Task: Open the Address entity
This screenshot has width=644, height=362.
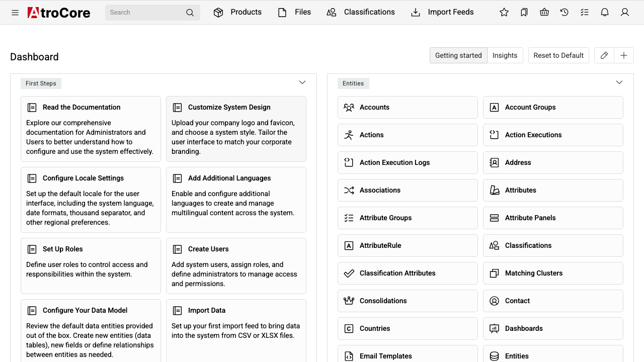Action: point(553,163)
